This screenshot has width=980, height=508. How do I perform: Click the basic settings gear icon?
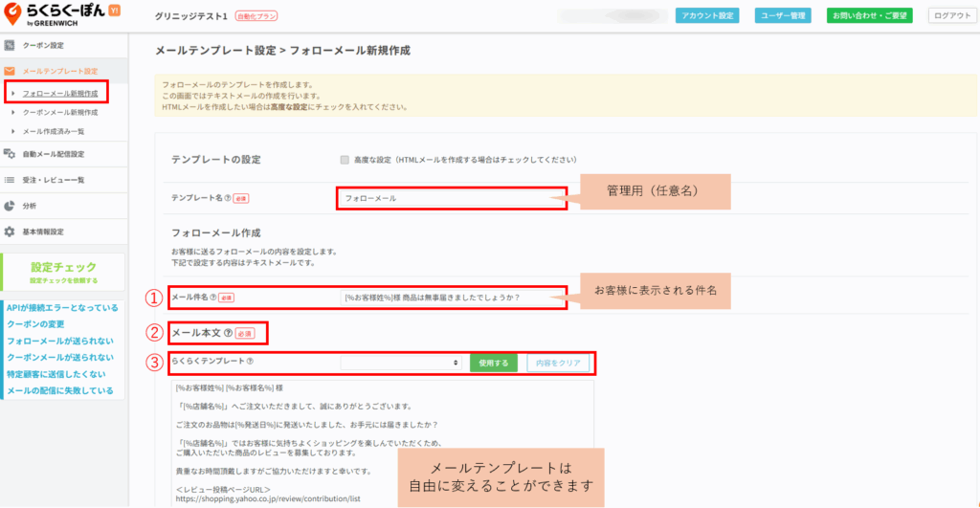10,232
